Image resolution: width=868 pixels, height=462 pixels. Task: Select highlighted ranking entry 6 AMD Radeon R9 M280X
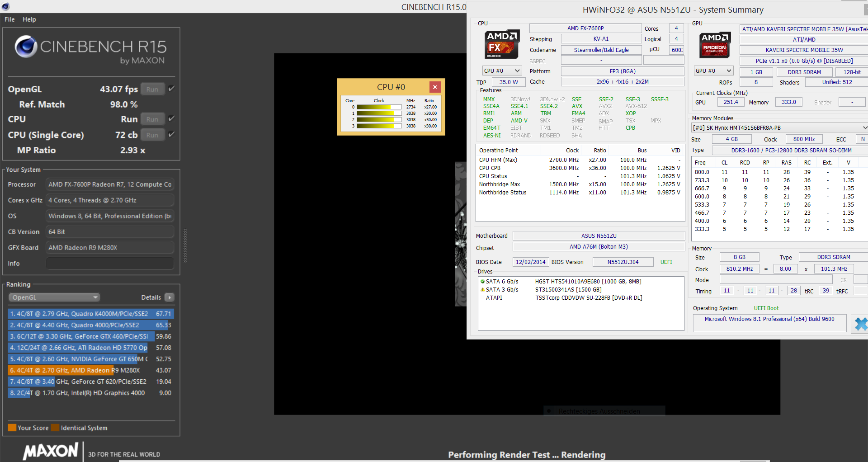[x=91, y=370]
